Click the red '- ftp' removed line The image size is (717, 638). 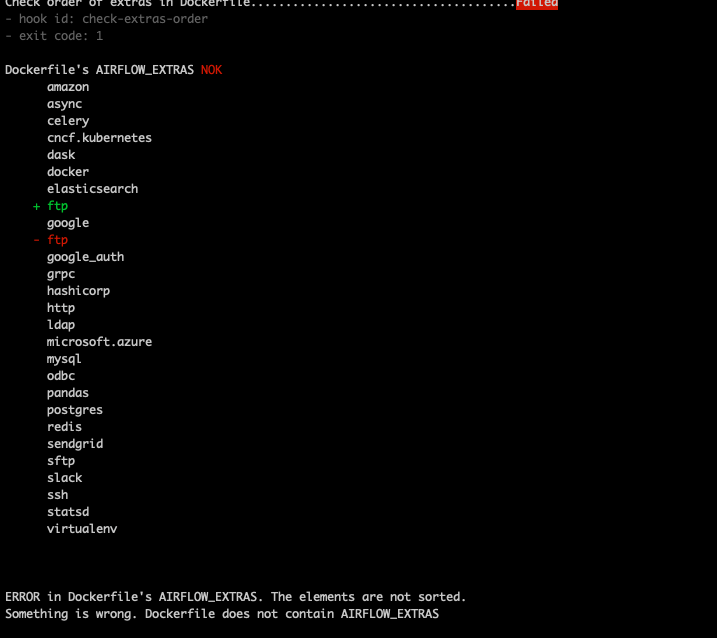(x=50, y=240)
